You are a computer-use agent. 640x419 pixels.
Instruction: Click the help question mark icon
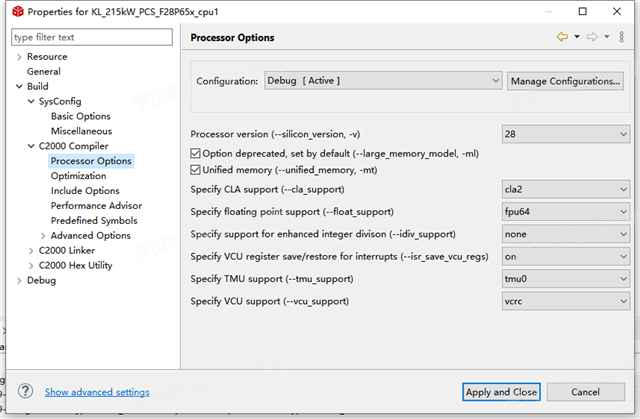(x=25, y=391)
